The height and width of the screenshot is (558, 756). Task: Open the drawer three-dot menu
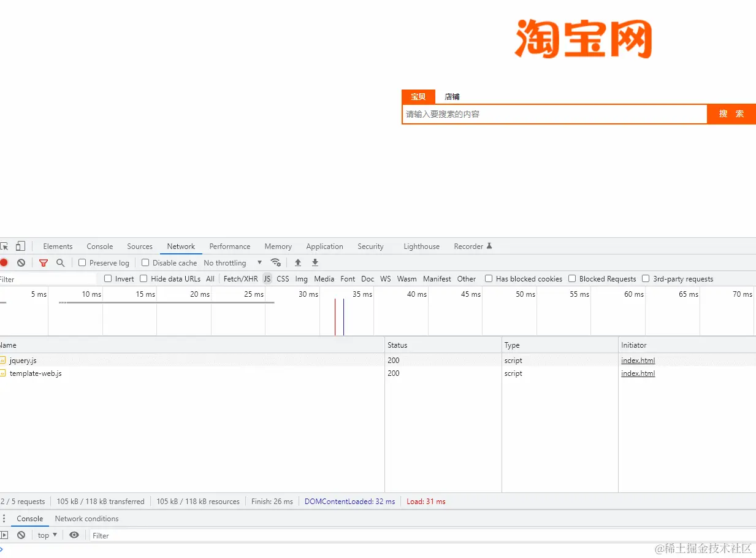point(4,519)
